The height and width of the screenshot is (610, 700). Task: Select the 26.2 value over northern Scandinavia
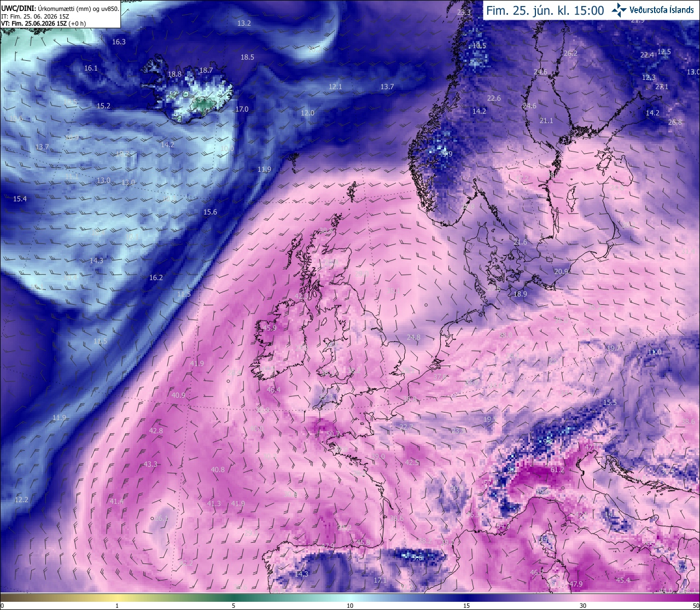coord(570,54)
